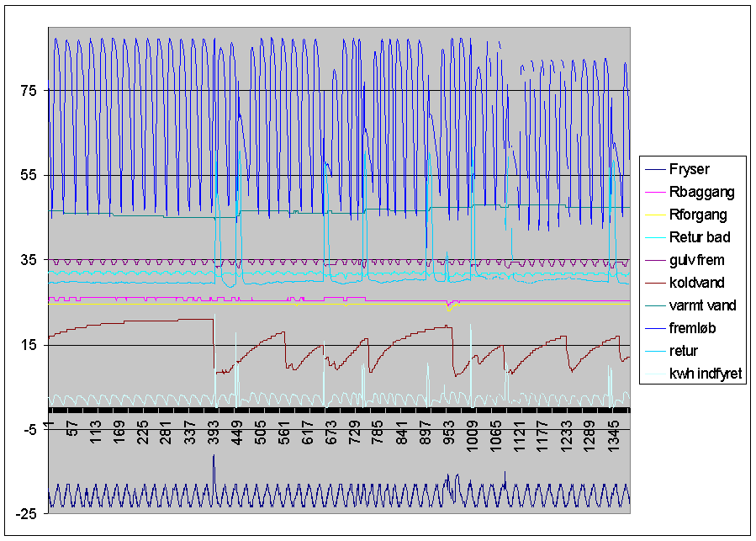This screenshot has height=541, width=756.
Task: Click the magenta Rbaggang legend line key
Action: pos(654,192)
